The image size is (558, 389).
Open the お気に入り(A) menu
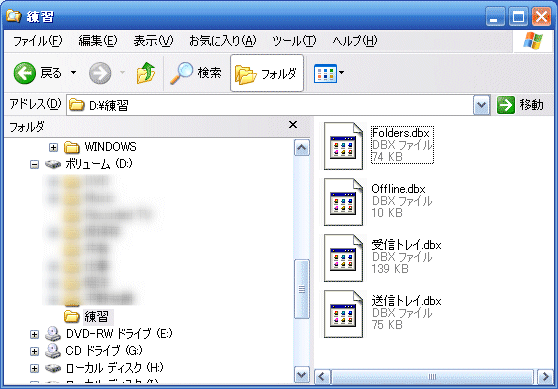(x=222, y=41)
